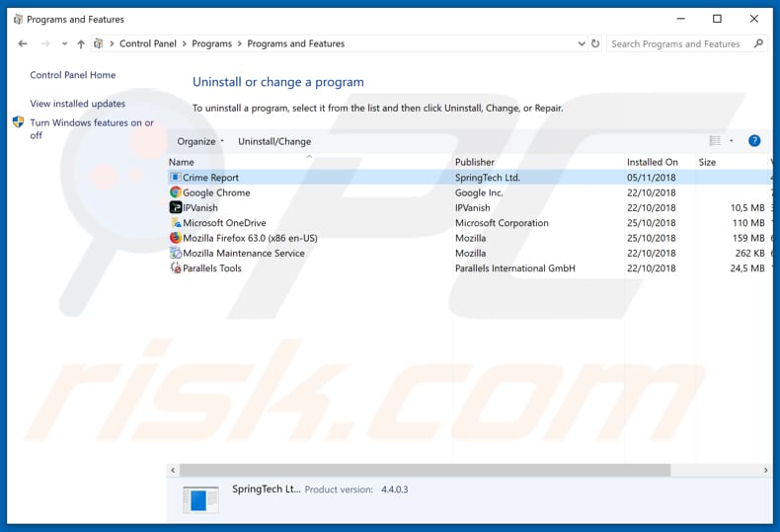Viewport: 780px width, 532px height.
Task: Click the Back navigation arrow
Action: pyautogui.click(x=23, y=43)
